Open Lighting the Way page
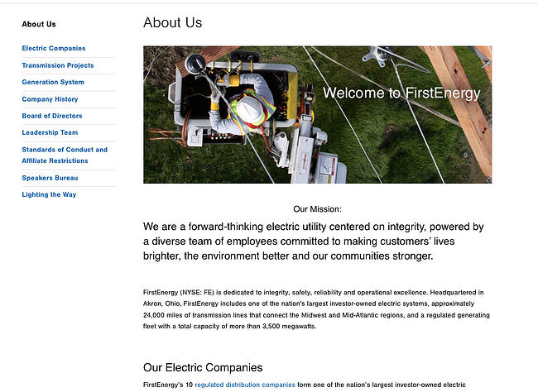This screenshot has width=538, height=392. pos(49,194)
